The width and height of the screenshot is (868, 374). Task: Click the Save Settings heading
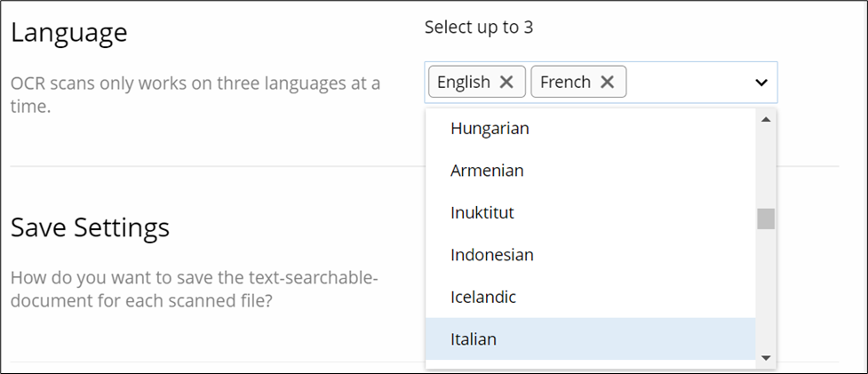point(90,227)
